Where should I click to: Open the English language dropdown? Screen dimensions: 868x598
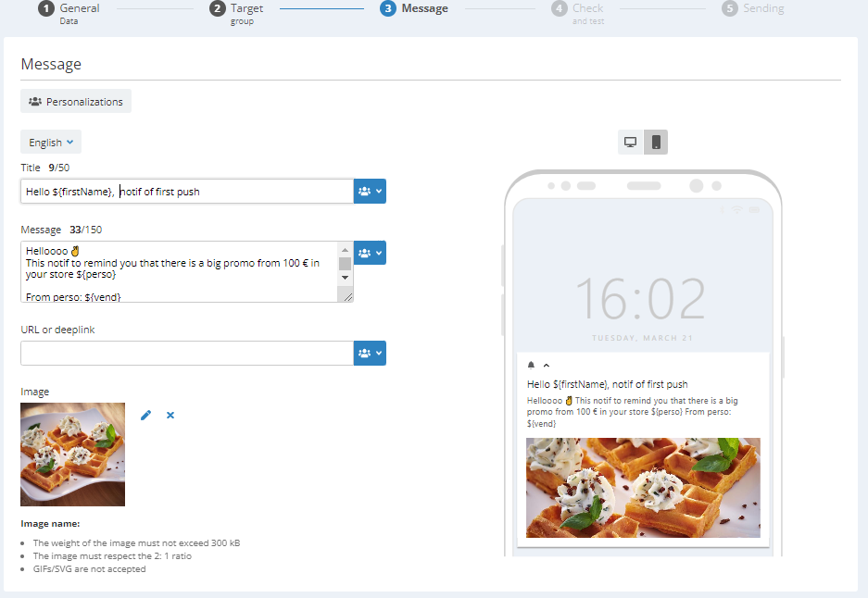(x=51, y=143)
